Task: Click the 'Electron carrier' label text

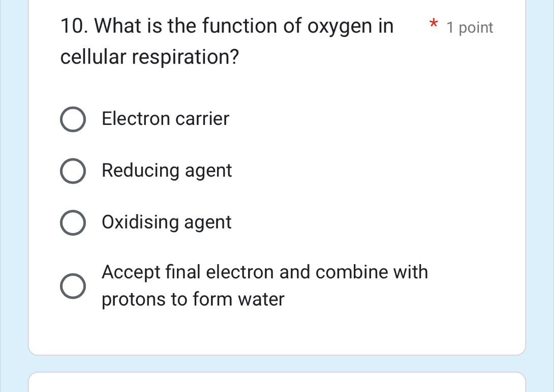Action: [x=165, y=119]
